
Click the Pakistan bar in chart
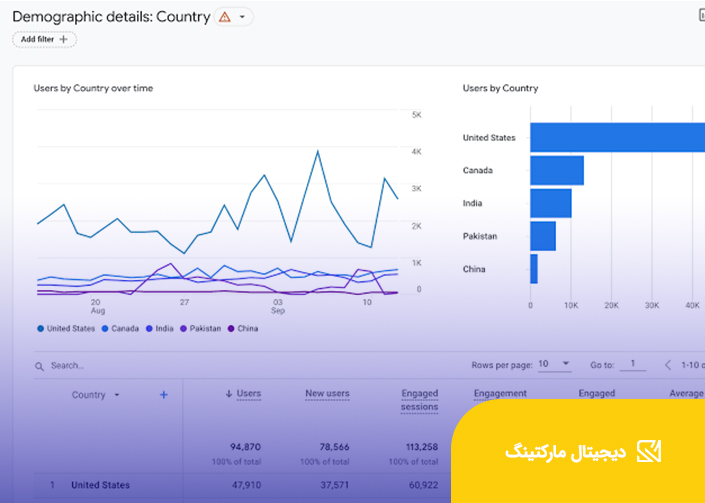[543, 236]
